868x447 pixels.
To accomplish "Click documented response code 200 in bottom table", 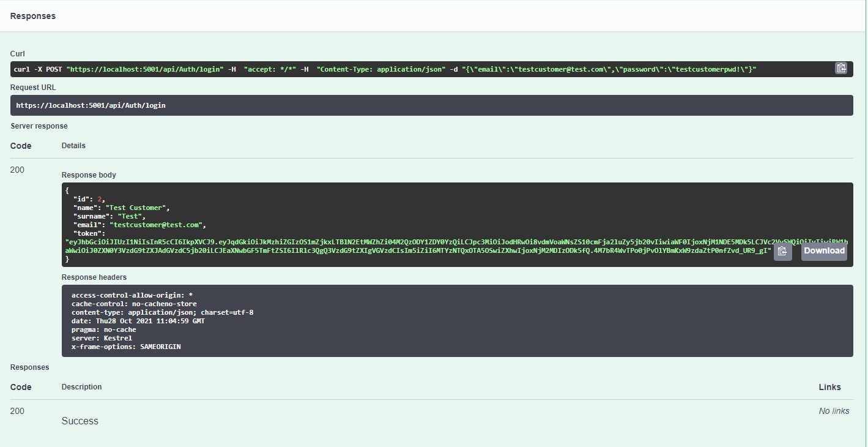I will point(17,411).
